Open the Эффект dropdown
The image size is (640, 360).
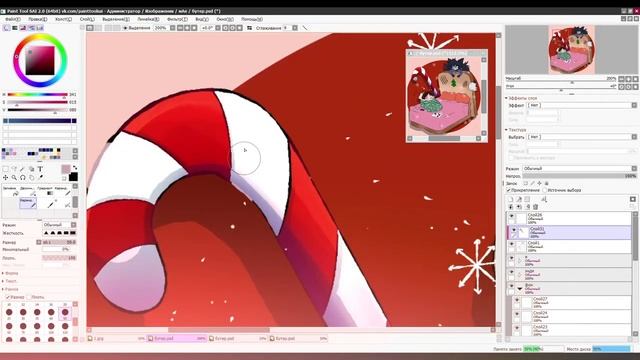[582, 105]
